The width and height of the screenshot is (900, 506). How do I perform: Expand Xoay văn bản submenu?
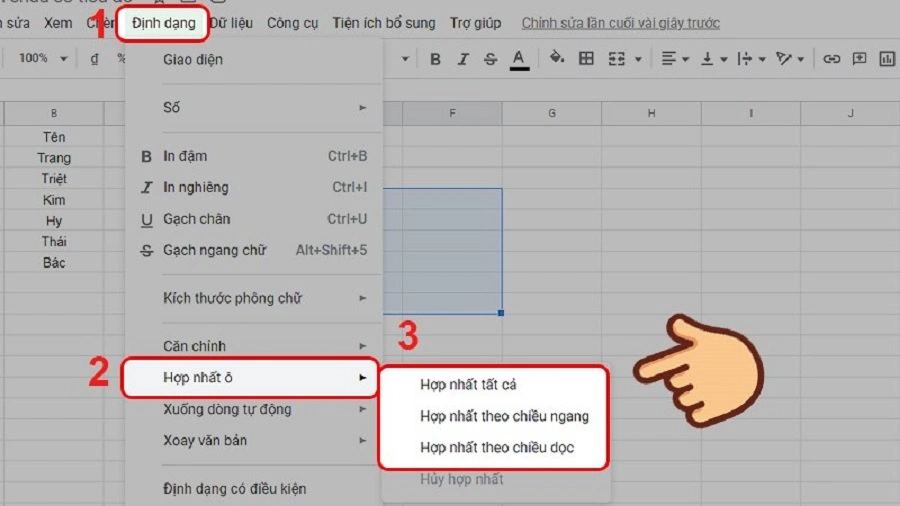pos(254,441)
